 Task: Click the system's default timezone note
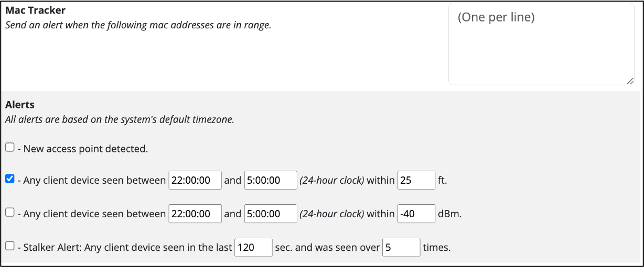point(120,119)
